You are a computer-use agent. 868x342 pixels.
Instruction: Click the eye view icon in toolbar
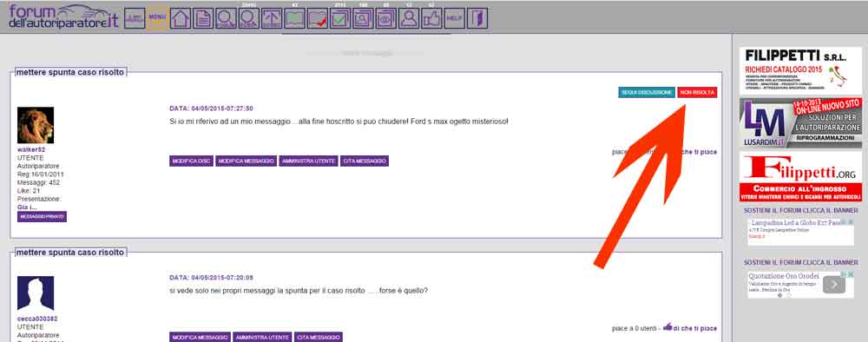(386, 18)
